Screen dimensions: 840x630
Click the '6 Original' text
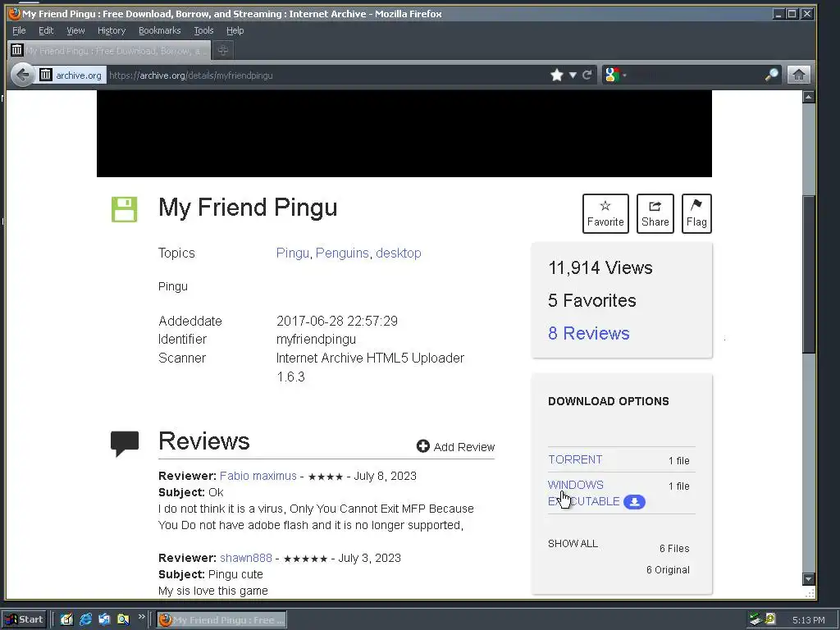(x=668, y=569)
